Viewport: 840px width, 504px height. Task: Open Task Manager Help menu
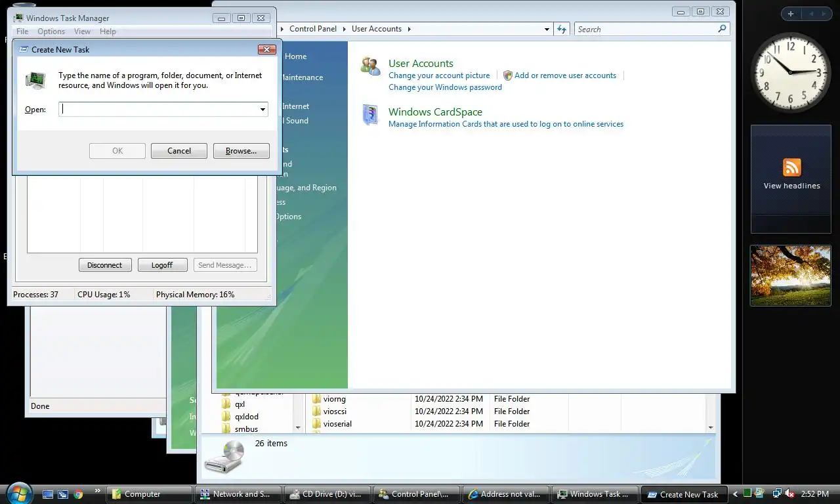(x=108, y=31)
